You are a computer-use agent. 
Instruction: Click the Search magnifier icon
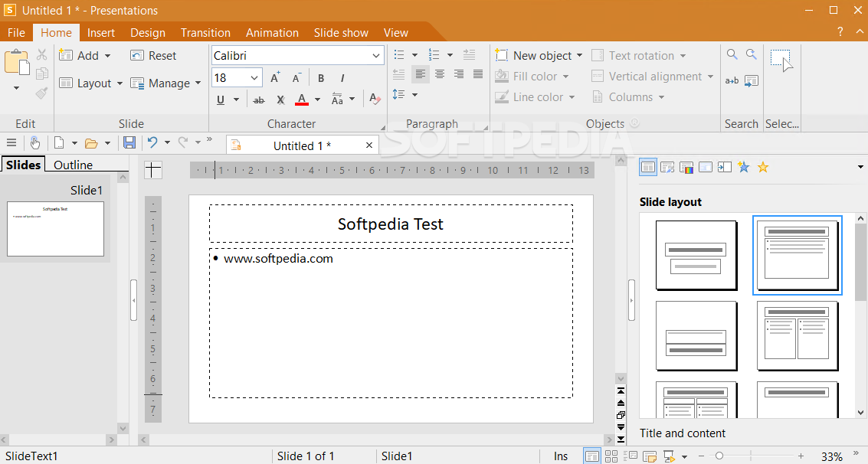[x=732, y=54]
